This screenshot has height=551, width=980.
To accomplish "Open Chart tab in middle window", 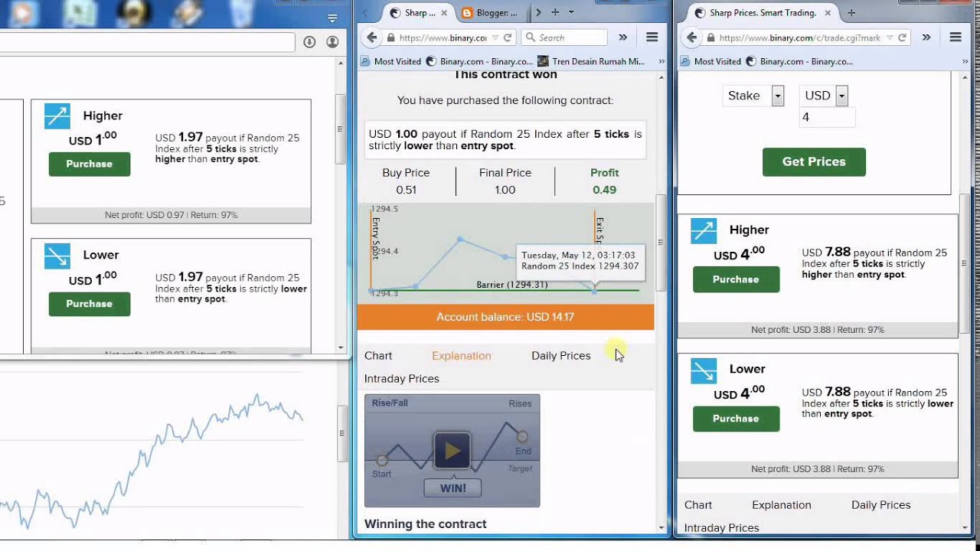I will [378, 356].
